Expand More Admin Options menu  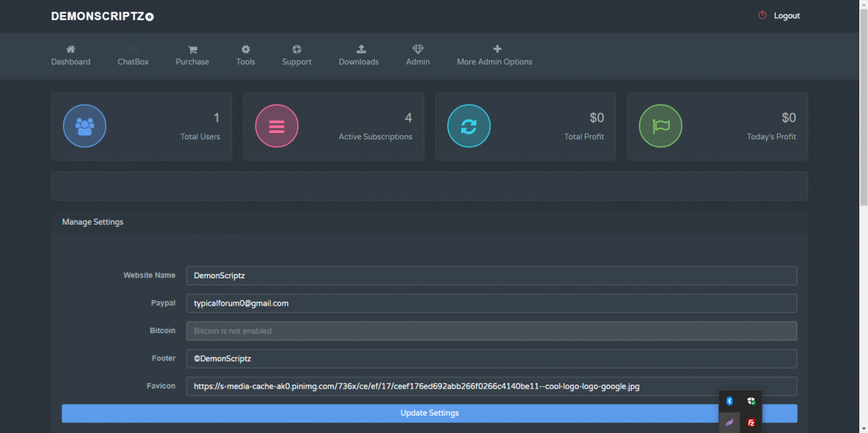494,56
